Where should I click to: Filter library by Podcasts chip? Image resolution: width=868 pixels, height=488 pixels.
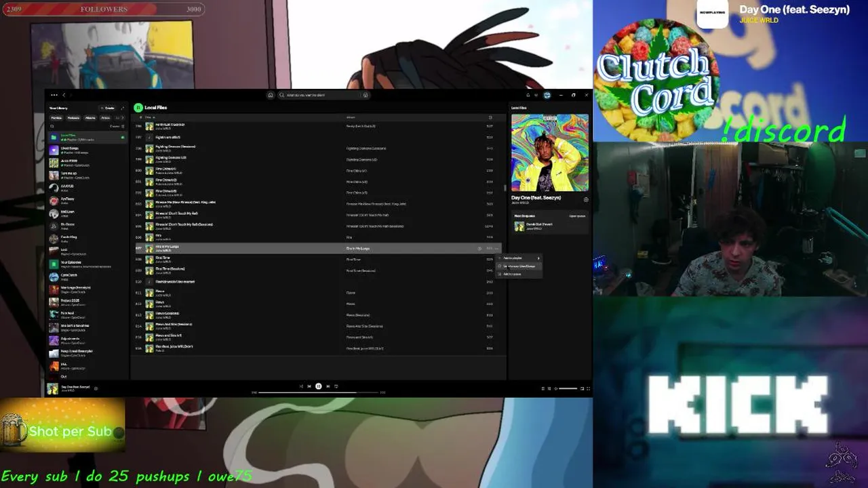(73, 117)
